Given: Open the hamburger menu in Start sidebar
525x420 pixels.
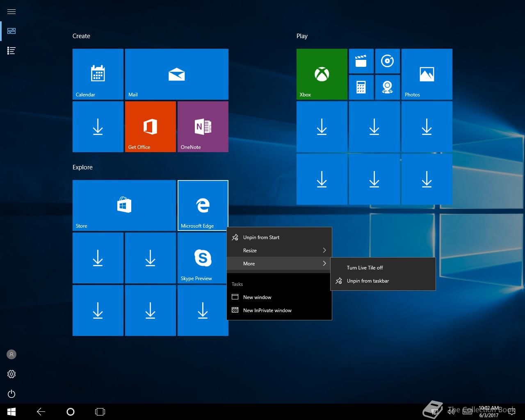Looking at the screenshot, I should (11, 11).
